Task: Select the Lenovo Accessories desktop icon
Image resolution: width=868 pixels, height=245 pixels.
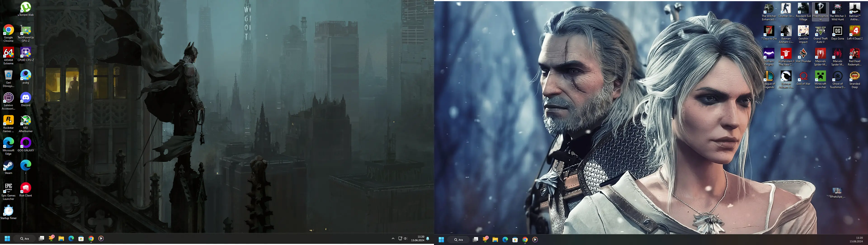Action: point(8,101)
